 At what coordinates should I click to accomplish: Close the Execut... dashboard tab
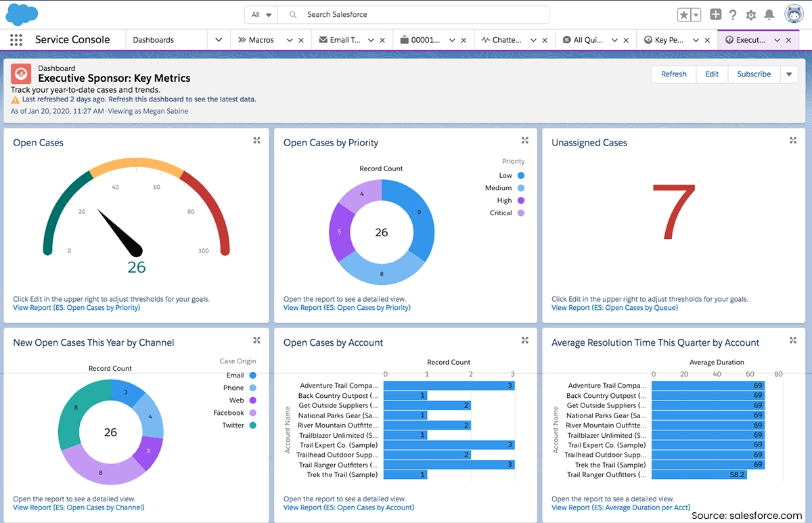click(789, 40)
